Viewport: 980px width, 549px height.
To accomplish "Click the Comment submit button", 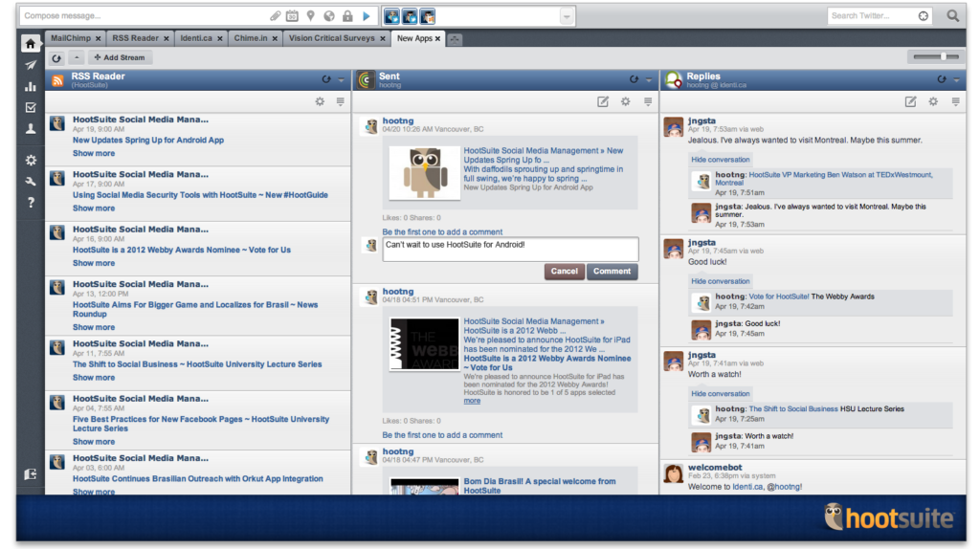I will click(x=612, y=271).
